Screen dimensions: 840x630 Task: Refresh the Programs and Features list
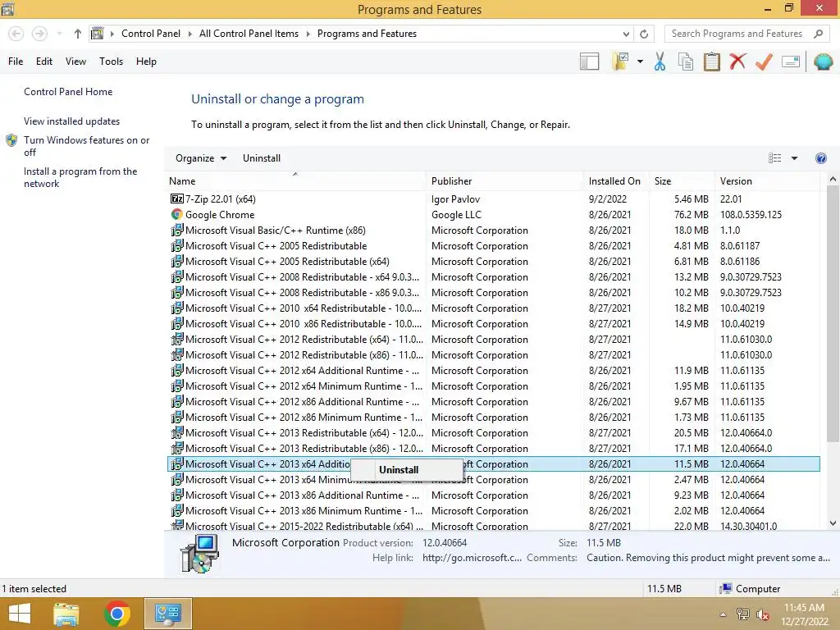coord(644,34)
